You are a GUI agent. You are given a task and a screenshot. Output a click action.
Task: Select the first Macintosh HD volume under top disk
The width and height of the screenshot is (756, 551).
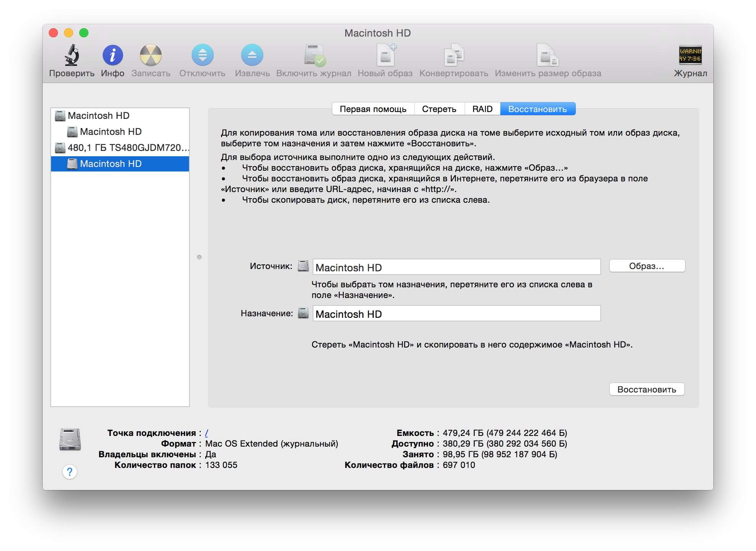(120, 131)
